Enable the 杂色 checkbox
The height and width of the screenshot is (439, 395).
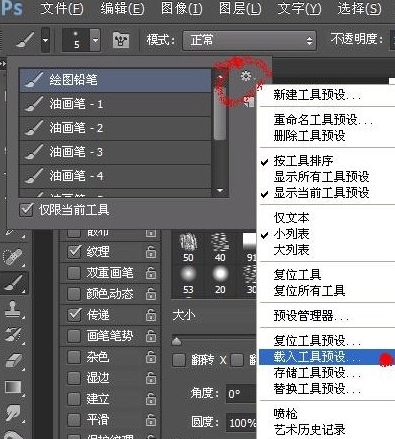tap(74, 357)
